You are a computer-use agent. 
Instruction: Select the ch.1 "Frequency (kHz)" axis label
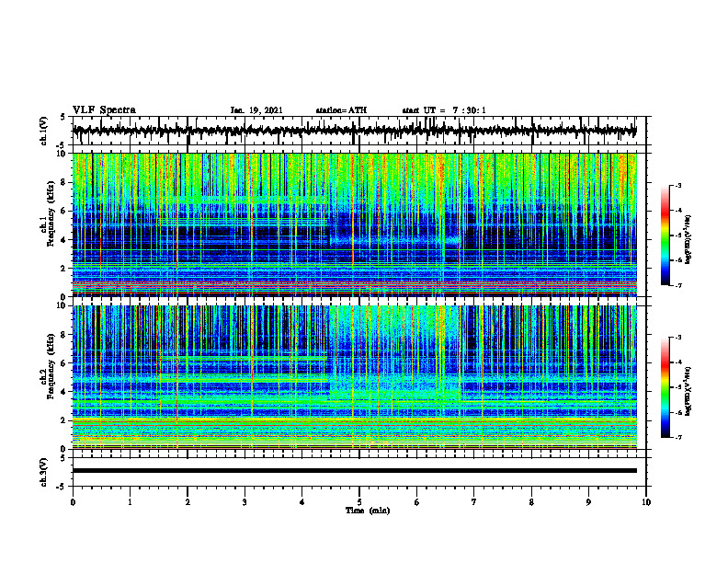coord(51,213)
